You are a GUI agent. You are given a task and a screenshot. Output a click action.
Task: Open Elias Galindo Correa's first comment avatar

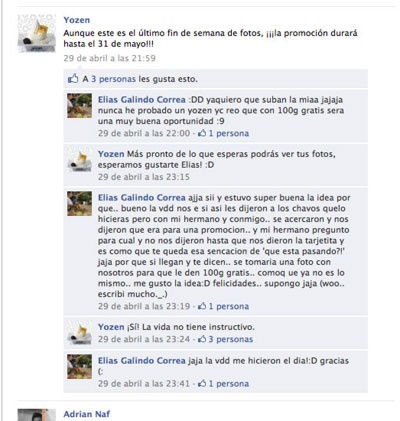click(x=79, y=106)
